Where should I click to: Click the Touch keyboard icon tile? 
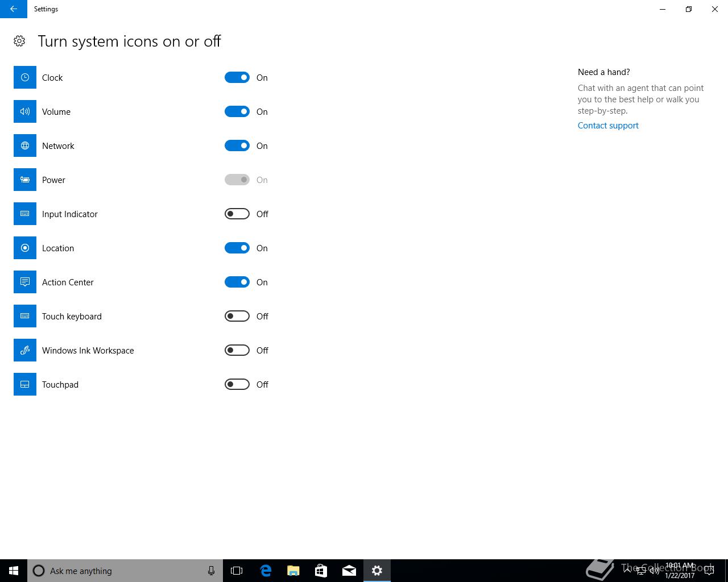[25, 316]
